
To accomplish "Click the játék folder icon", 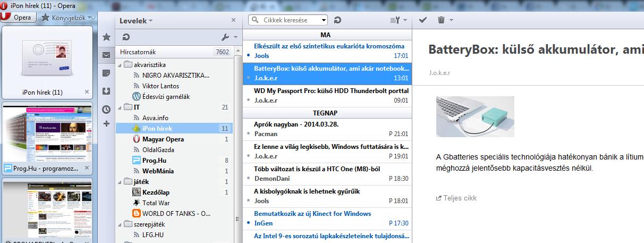I will click(x=128, y=182).
